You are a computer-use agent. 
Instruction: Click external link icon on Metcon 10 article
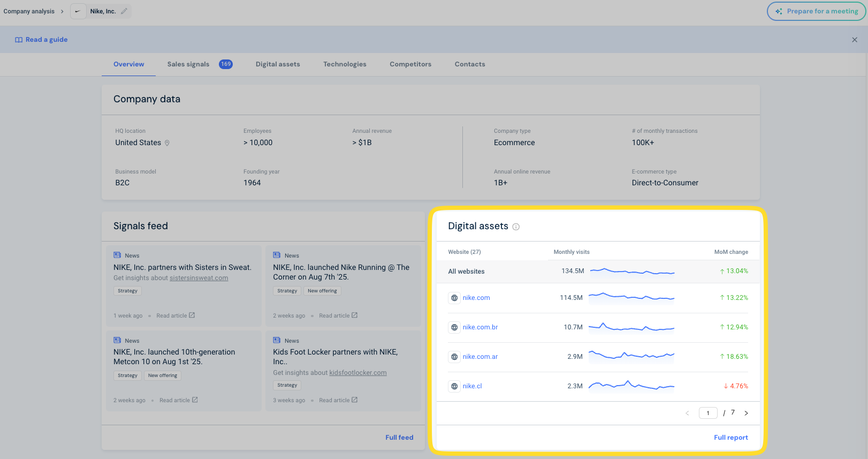coord(195,400)
